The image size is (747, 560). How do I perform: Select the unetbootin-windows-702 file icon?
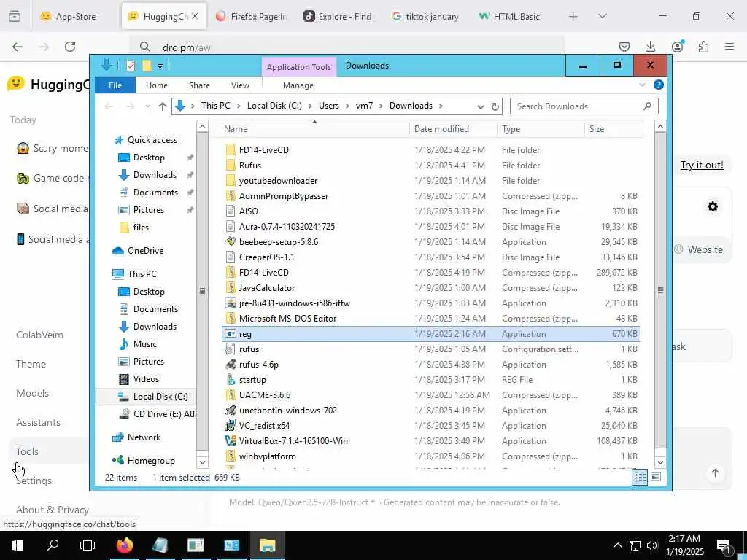[231, 410]
